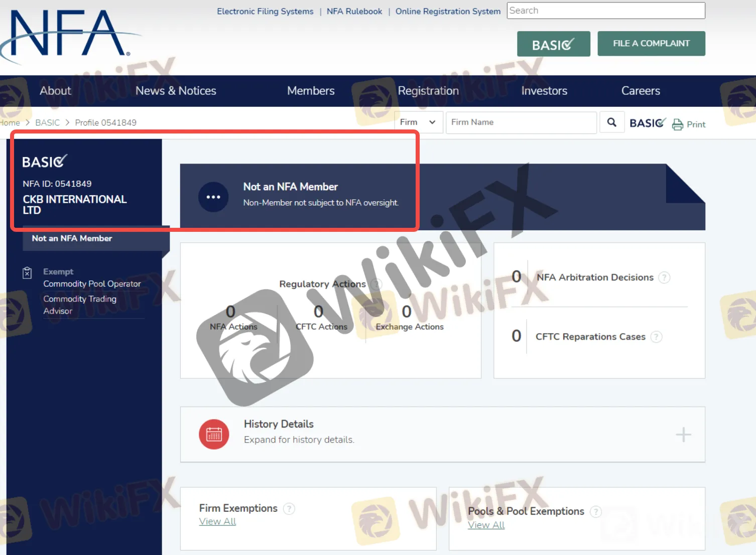756x555 pixels.
Task: Click the Exchange Actions count
Action: coord(407,312)
